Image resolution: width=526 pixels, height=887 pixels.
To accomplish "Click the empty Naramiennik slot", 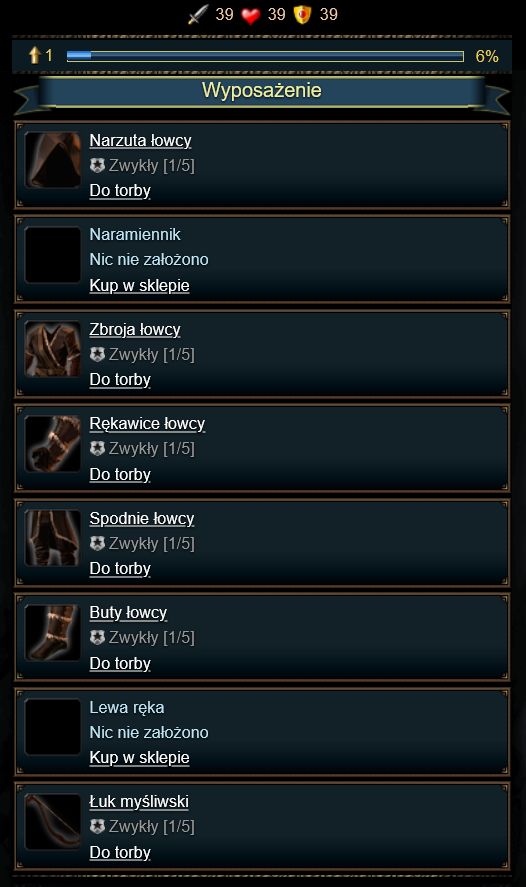I will click(53, 255).
